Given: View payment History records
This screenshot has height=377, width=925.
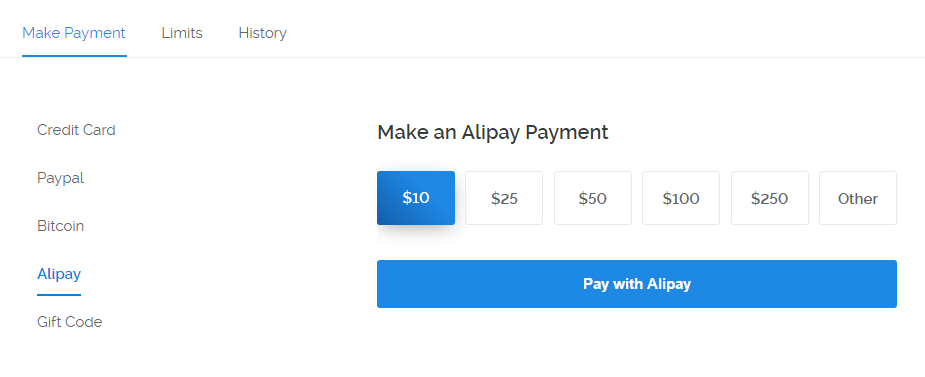Looking at the screenshot, I should point(263,33).
